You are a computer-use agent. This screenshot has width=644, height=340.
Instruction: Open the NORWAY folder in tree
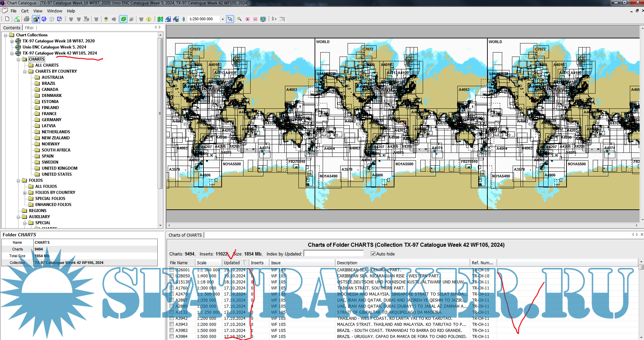tap(51, 144)
